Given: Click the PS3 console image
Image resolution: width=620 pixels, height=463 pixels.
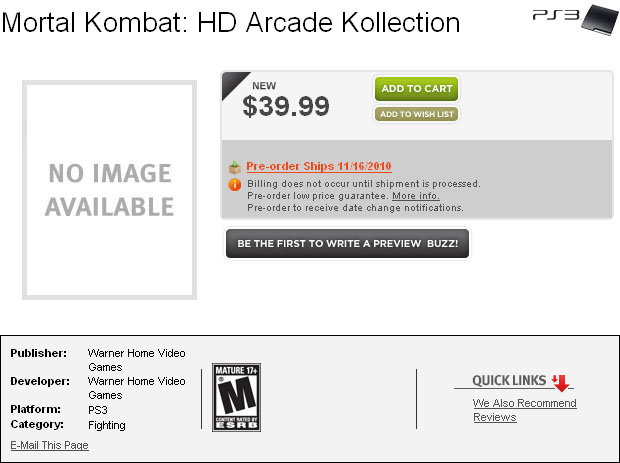Looking at the screenshot, I should 600,20.
